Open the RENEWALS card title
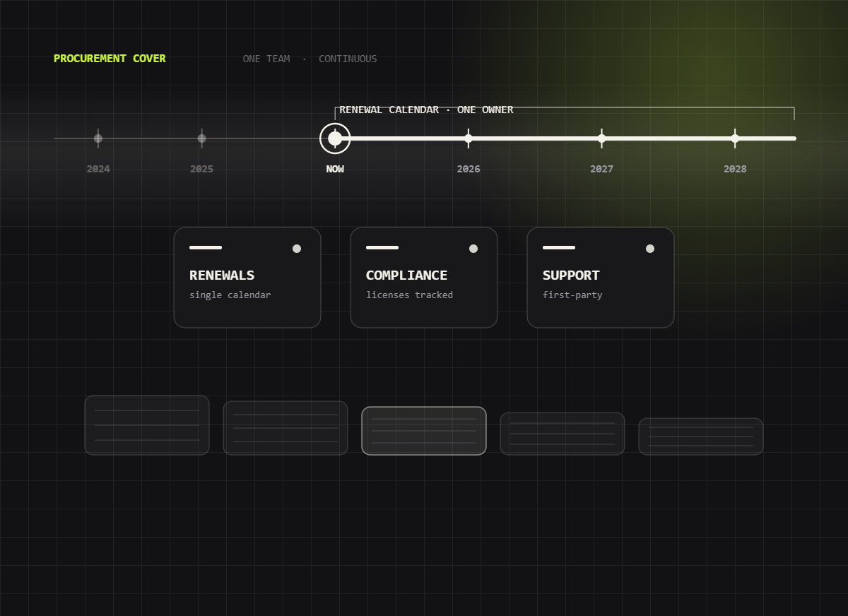This screenshot has width=848, height=616. tap(222, 276)
